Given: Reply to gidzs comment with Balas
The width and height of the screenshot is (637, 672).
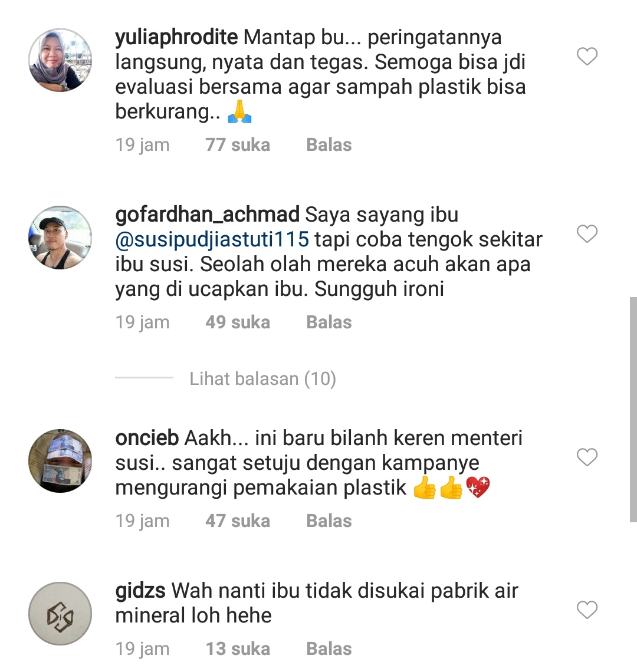Looking at the screenshot, I should click(x=329, y=649).
